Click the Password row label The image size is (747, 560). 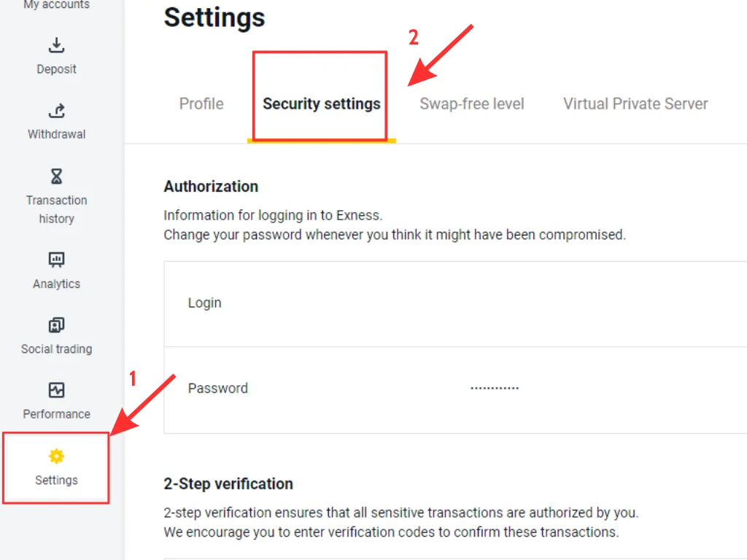(217, 389)
